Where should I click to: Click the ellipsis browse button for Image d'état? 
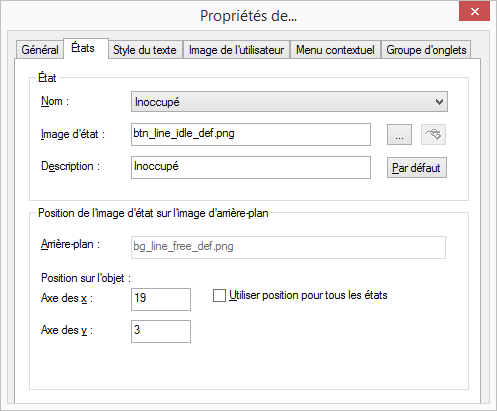point(399,135)
